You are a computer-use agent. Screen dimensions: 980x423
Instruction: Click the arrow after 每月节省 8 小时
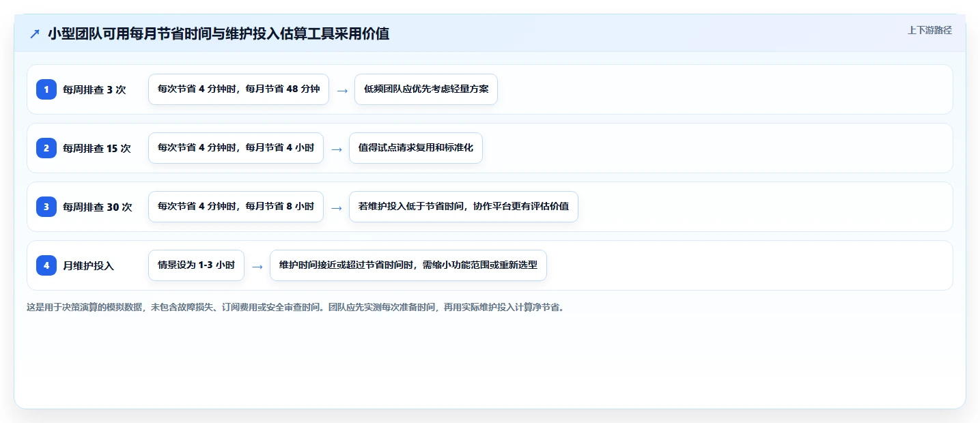click(337, 207)
